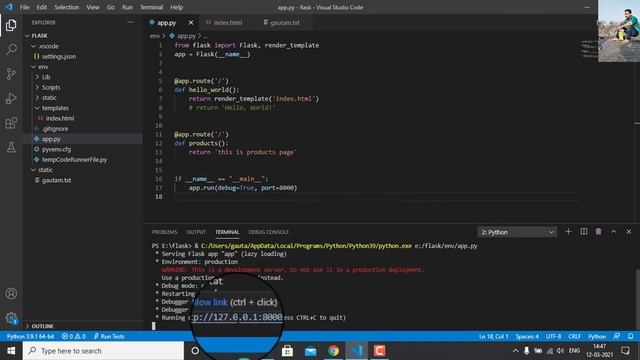Switch to the PROBLEMS panel tab

pos(164,232)
